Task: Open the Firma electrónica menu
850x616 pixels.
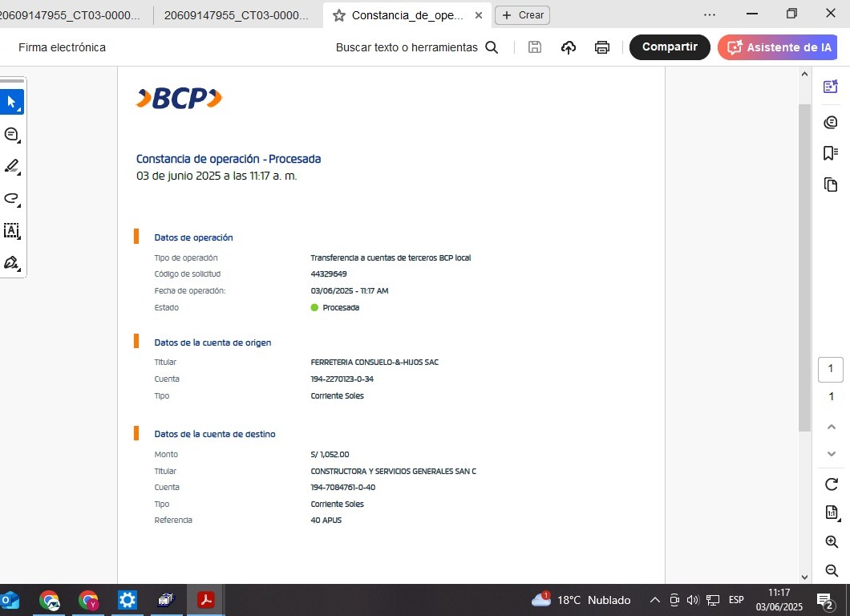Action: click(62, 47)
